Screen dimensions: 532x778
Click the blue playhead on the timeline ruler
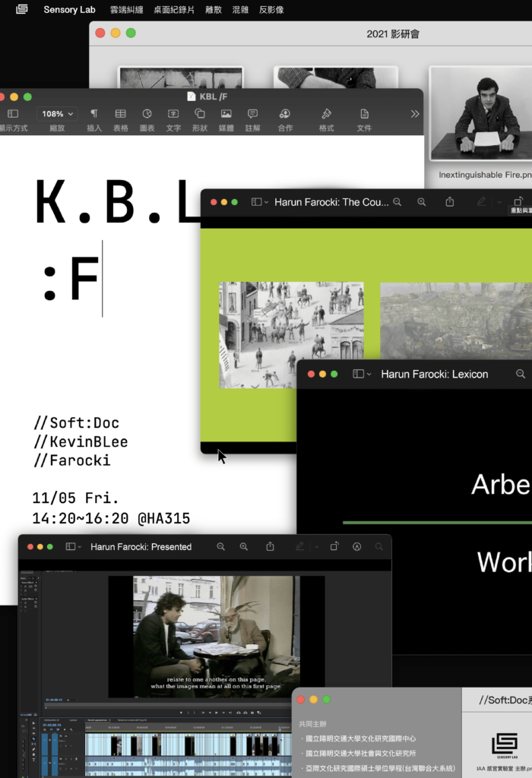coord(280,729)
